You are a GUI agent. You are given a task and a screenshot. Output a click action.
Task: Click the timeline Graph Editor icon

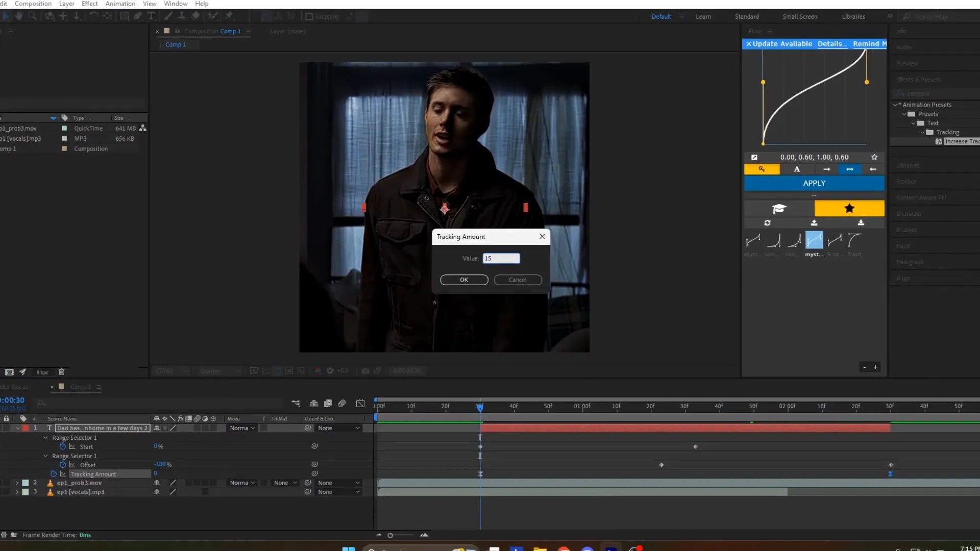tap(360, 404)
